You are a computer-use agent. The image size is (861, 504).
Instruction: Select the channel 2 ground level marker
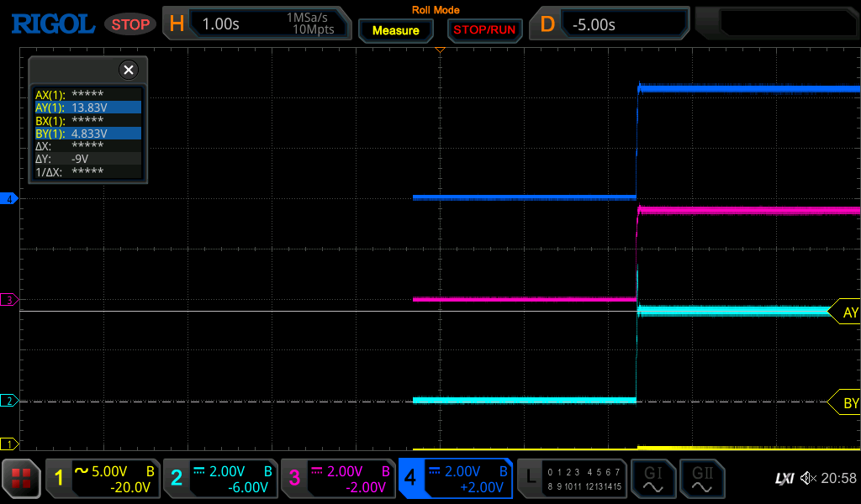(x=8, y=401)
